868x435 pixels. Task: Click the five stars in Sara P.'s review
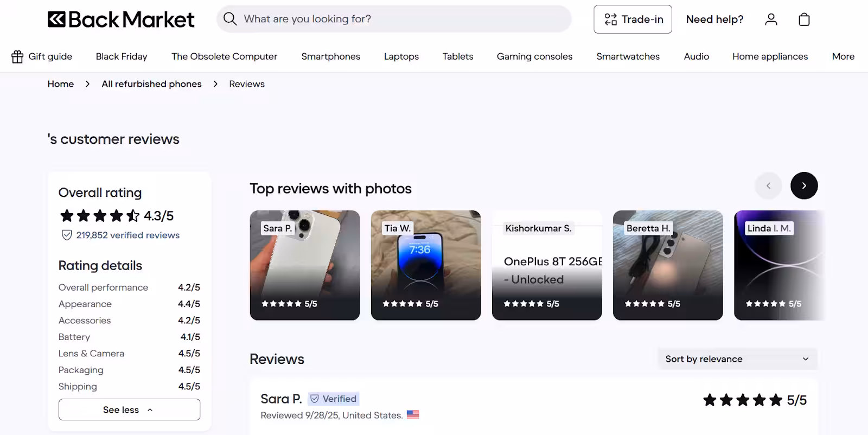click(x=743, y=400)
